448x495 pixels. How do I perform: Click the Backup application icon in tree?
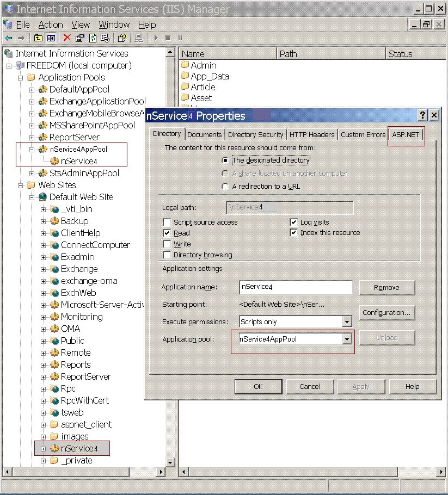[54, 221]
